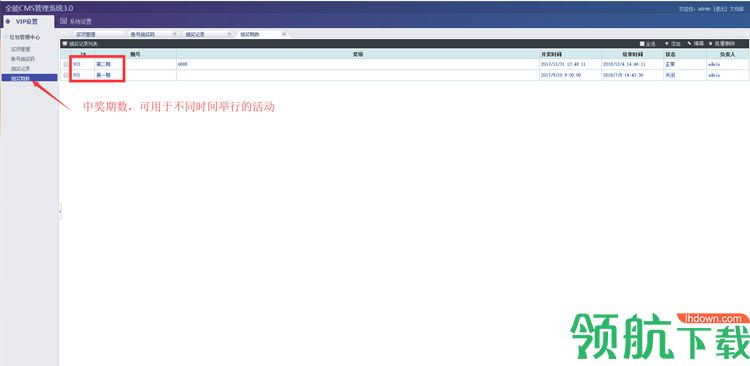Viewport: 750px width, 366px height.
Task: Toggle the sidebar collapse handle
Action: point(60,211)
